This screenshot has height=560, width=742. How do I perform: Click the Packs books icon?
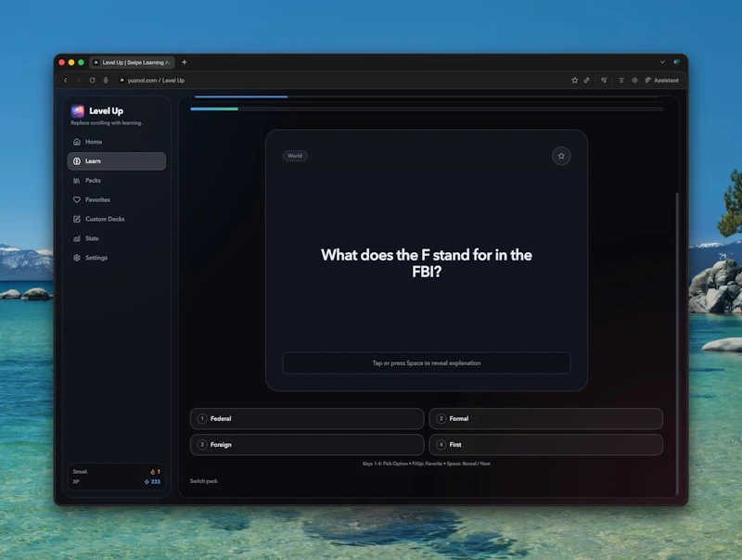[x=77, y=181]
